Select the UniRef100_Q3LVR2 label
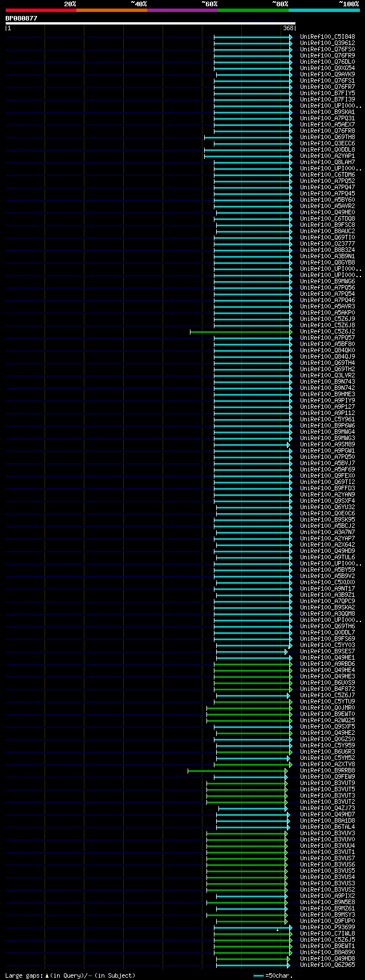365x980 pixels. point(327,376)
